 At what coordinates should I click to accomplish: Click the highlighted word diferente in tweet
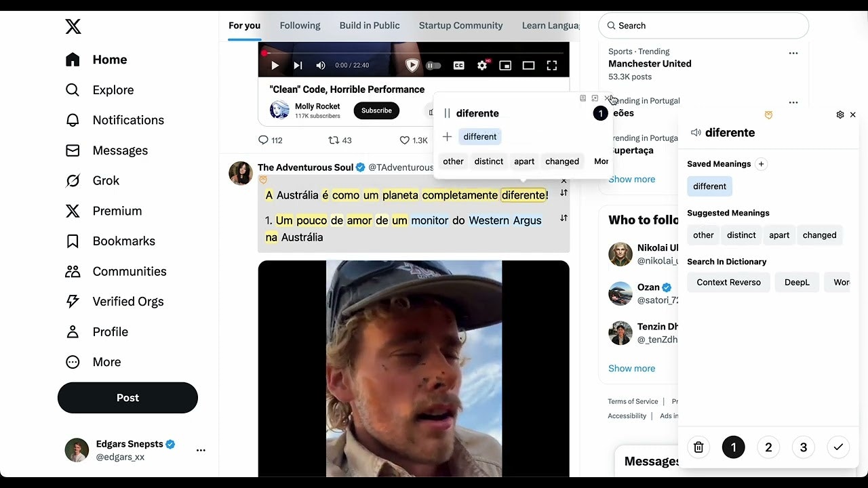coord(524,195)
